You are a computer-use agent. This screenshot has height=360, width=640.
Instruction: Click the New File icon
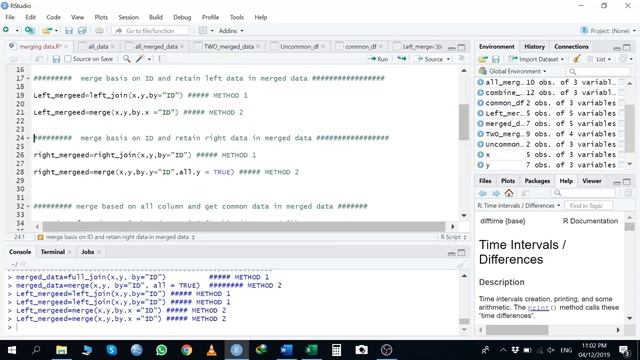[6, 30]
